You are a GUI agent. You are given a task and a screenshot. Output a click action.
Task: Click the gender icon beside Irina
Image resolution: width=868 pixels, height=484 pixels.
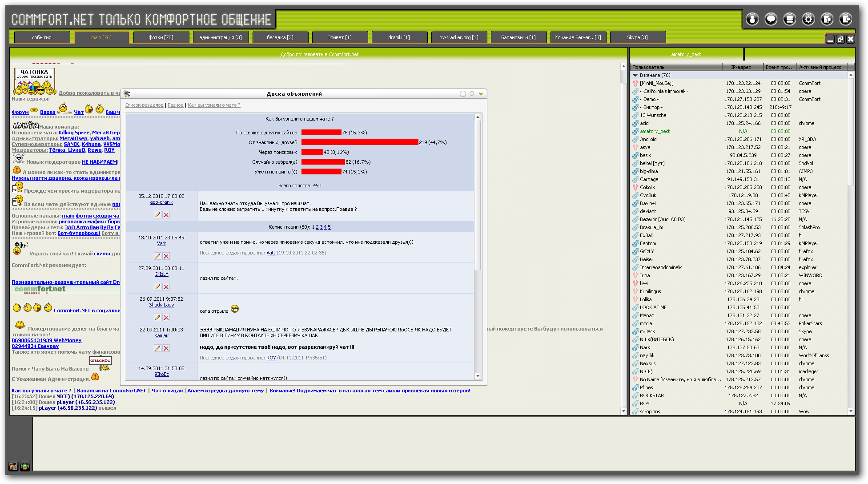pyautogui.click(x=635, y=275)
